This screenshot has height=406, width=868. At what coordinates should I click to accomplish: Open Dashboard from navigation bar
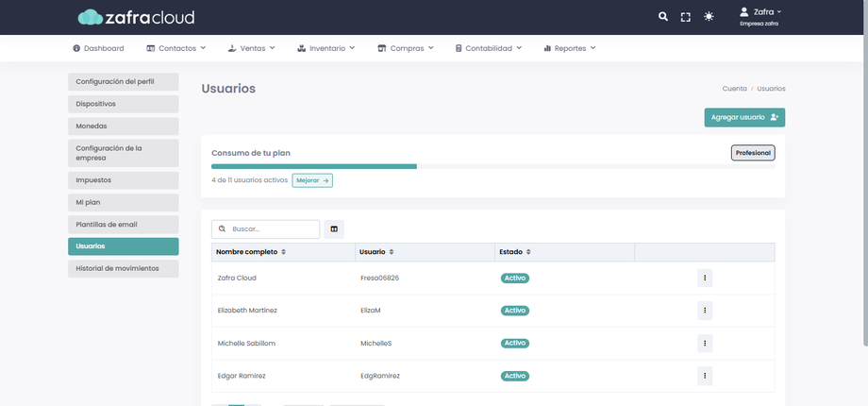pyautogui.click(x=98, y=48)
